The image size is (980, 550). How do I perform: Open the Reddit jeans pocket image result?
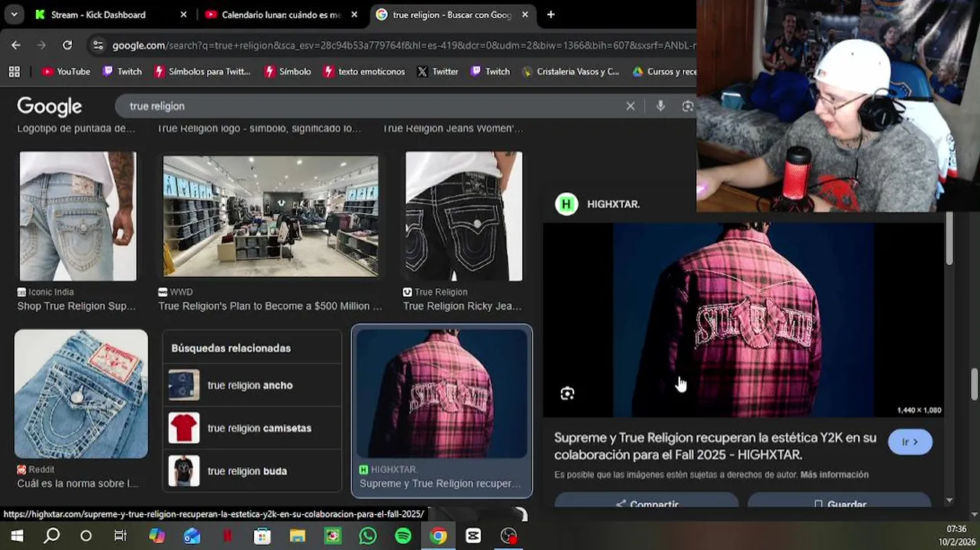pos(81,394)
